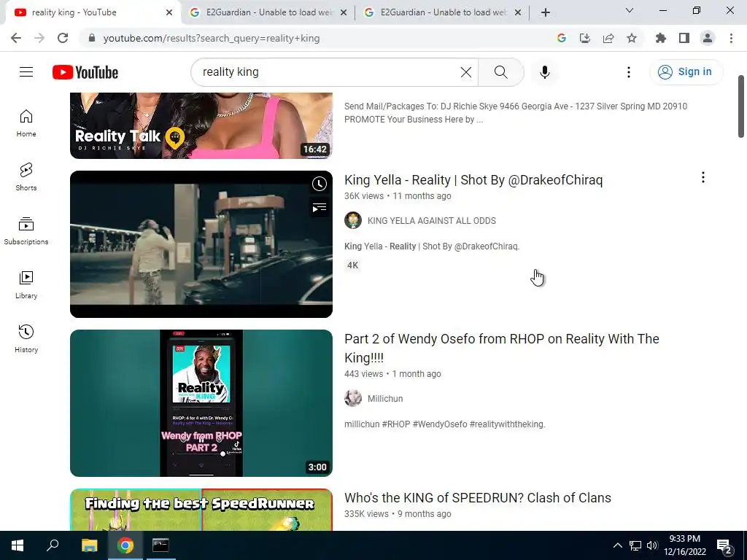The height and width of the screenshot is (560, 747).
Task: Open King Yella - Reality video title
Action: 473,180
